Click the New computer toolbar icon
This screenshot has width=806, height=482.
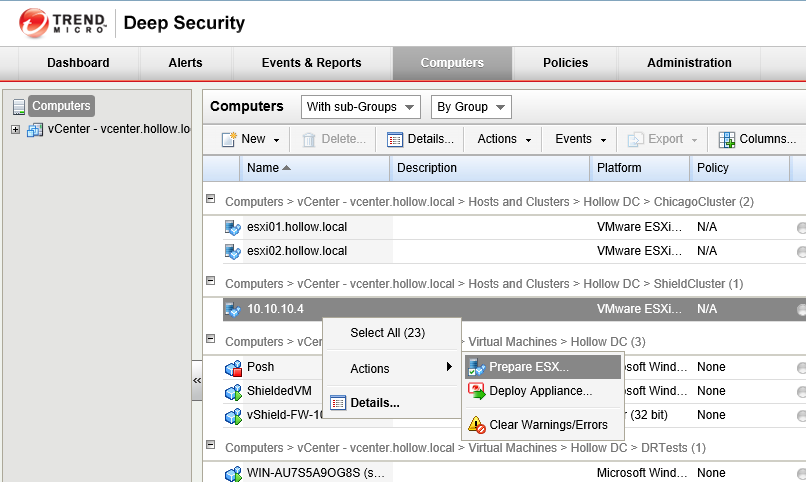[229, 139]
